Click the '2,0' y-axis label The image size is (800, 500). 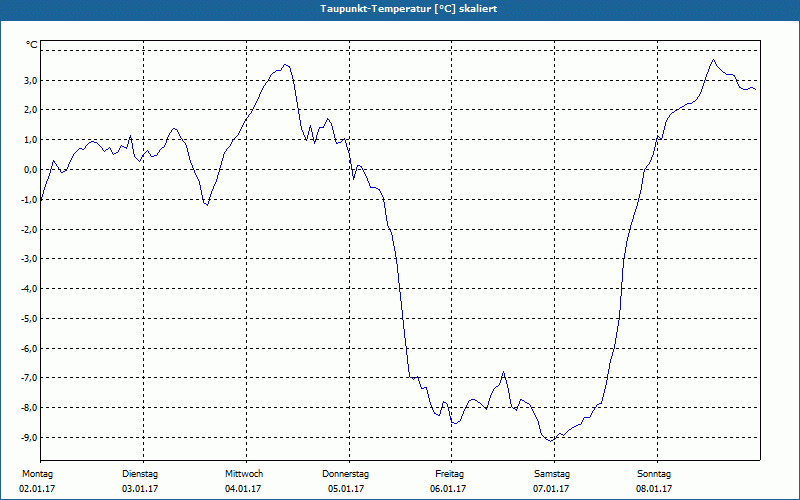[x=30, y=110]
